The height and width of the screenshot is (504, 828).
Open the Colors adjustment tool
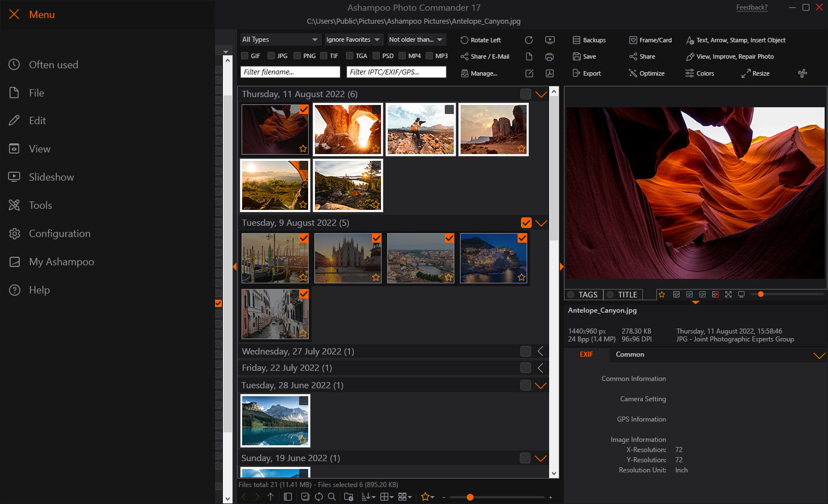click(x=700, y=73)
